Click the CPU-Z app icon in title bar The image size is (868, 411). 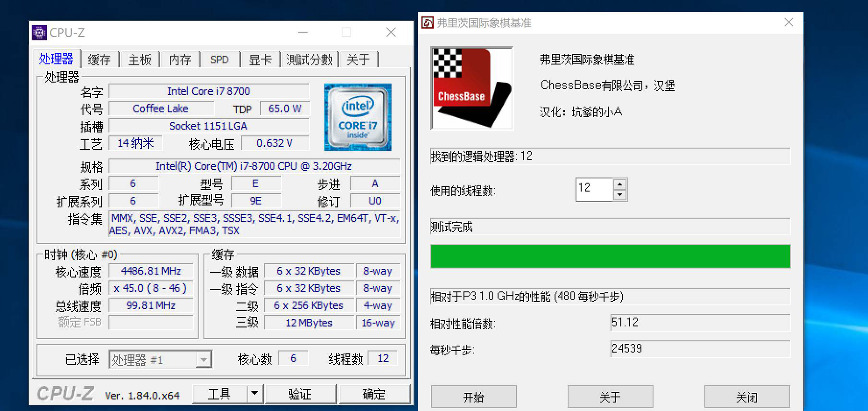click(x=39, y=33)
